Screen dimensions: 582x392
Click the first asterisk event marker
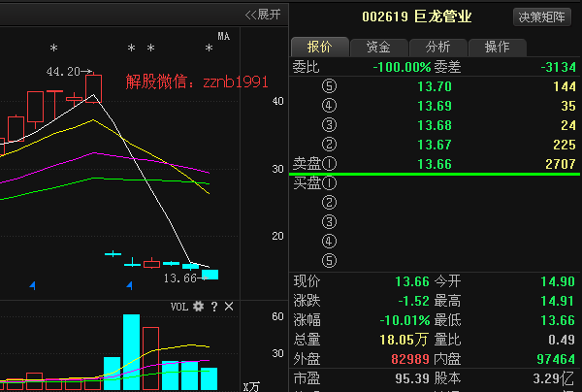(x=53, y=48)
